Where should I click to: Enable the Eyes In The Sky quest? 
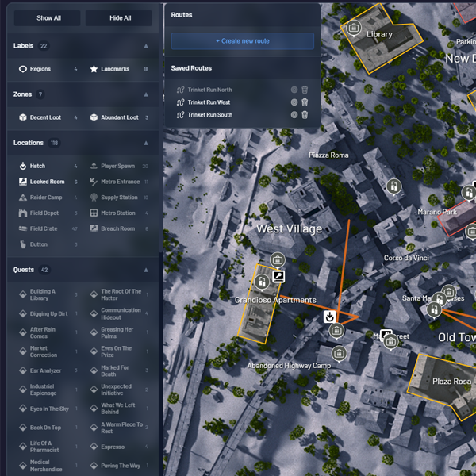[x=48, y=409]
